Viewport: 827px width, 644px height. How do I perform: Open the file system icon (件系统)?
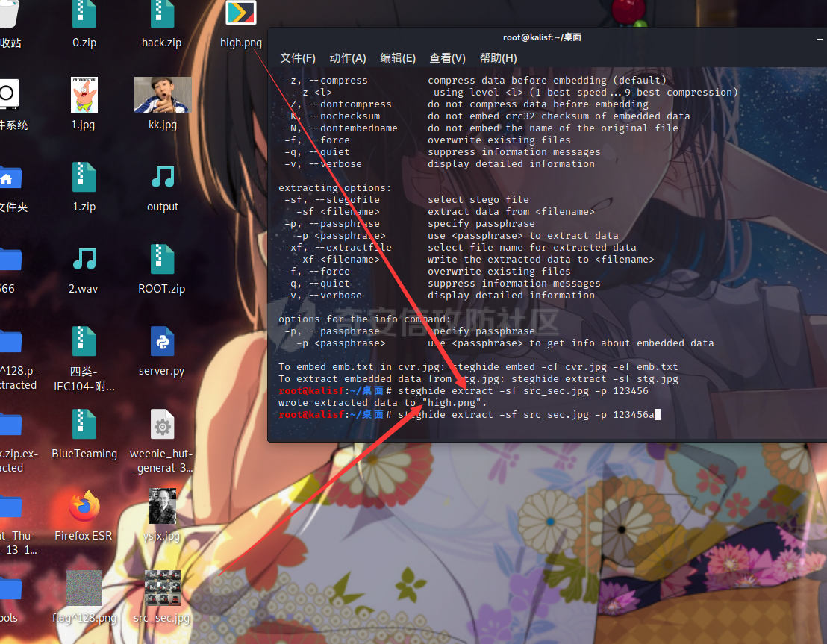[x=8, y=94]
